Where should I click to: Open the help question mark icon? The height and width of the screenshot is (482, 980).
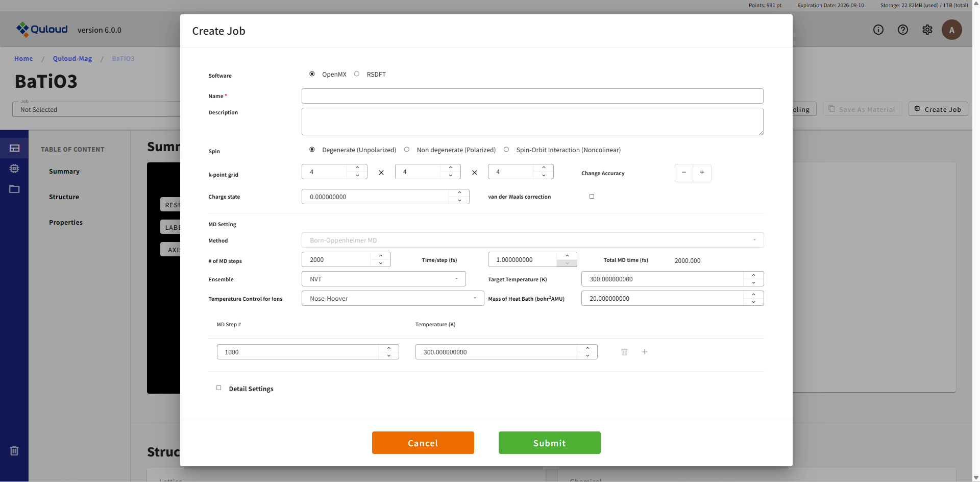902,30
